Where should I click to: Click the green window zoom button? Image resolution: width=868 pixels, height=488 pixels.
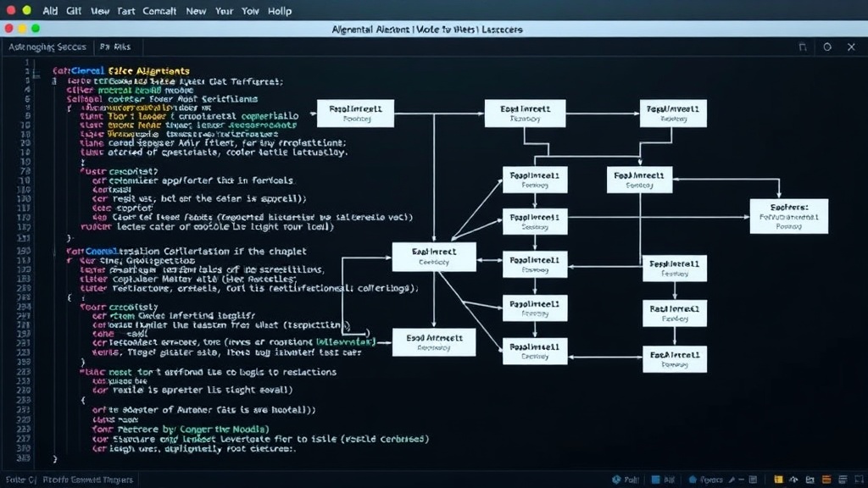point(36,28)
